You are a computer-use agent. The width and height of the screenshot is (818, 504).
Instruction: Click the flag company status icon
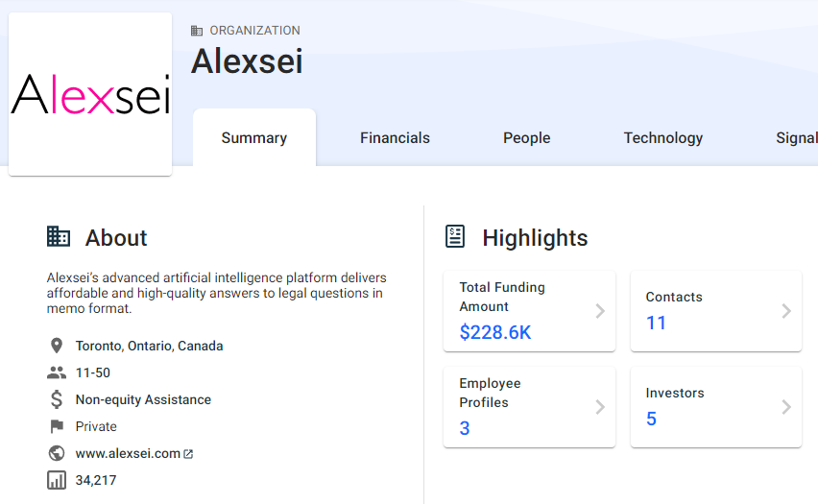pyautogui.click(x=57, y=426)
